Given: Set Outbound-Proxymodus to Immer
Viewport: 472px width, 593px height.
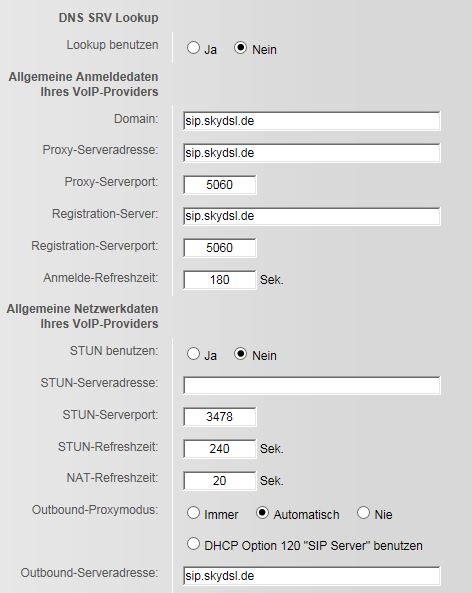Looking at the screenshot, I should click(x=193, y=513).
